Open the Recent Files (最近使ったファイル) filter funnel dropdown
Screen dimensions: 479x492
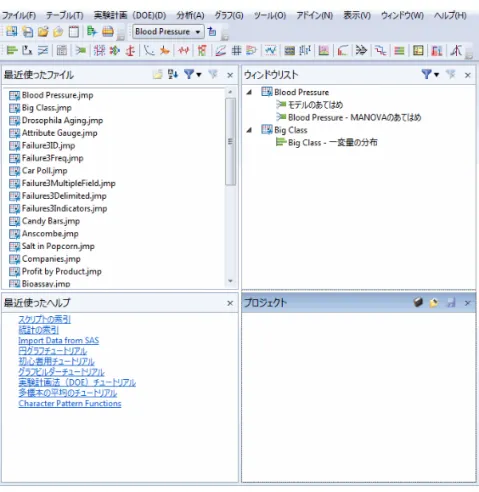[x=193, y=75]
